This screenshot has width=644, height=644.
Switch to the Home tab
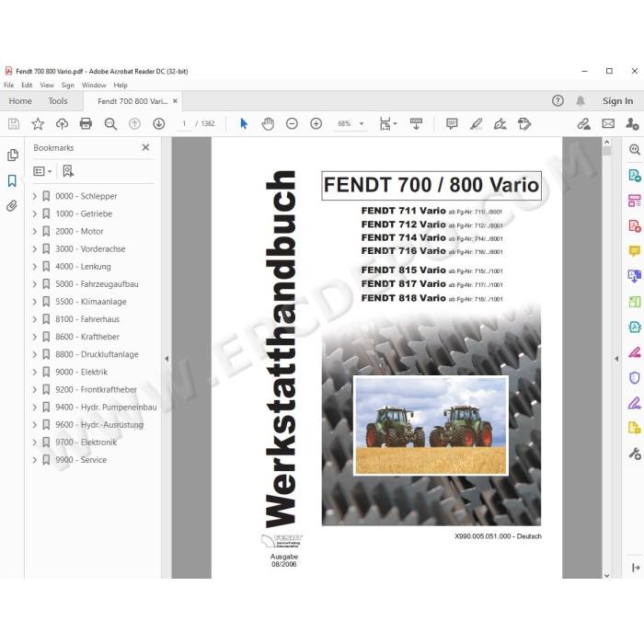tap(20, 101)
